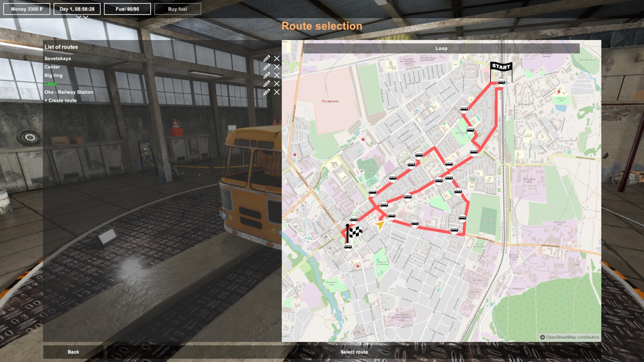Click the delete X button for Sovetskaya route
The height and width of the screenshot is (362, 644).
point(276,58)
